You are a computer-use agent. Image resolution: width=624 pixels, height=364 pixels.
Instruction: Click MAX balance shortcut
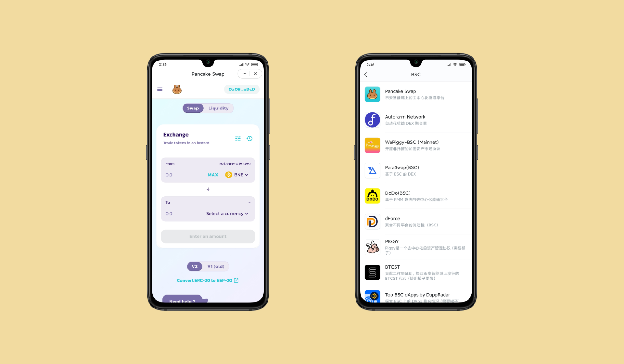(213, 175)
